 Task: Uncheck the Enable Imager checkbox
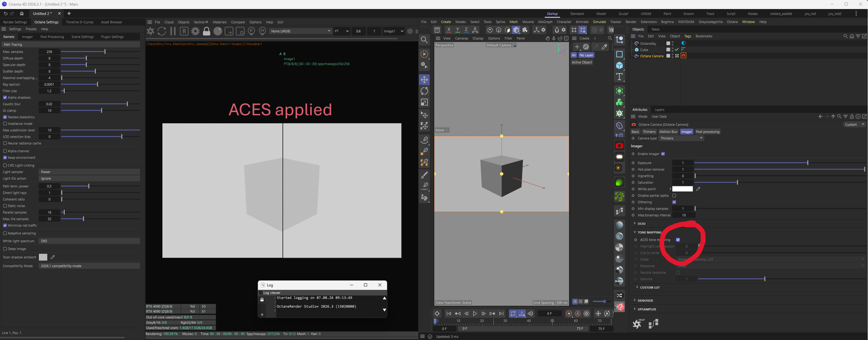[663, 154]
